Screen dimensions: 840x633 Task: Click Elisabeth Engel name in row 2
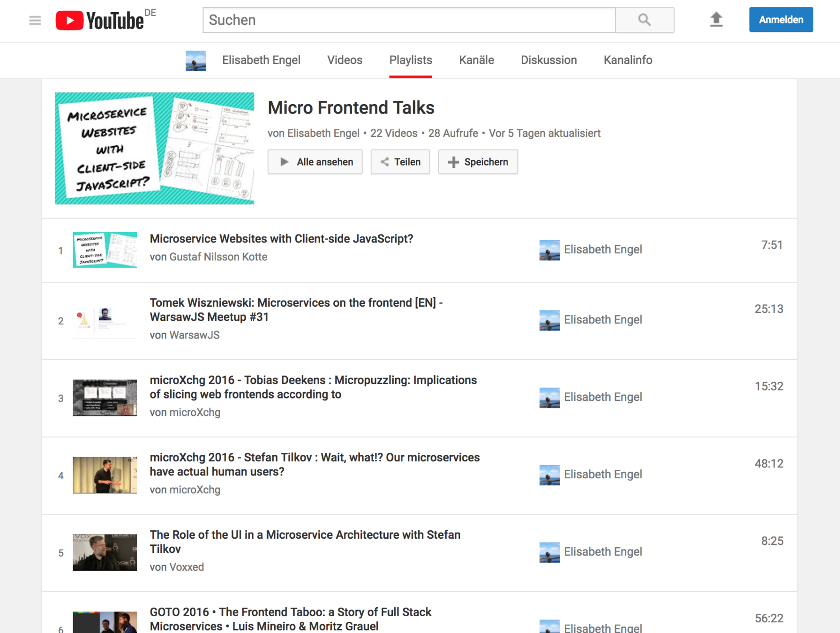tap(603, 320)
